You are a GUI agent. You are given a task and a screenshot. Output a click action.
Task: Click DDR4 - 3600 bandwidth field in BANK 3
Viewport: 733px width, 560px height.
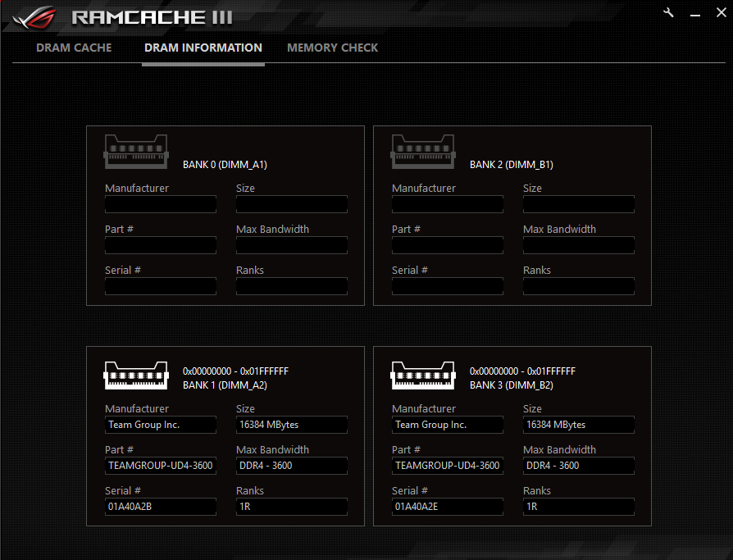(579, 466)
